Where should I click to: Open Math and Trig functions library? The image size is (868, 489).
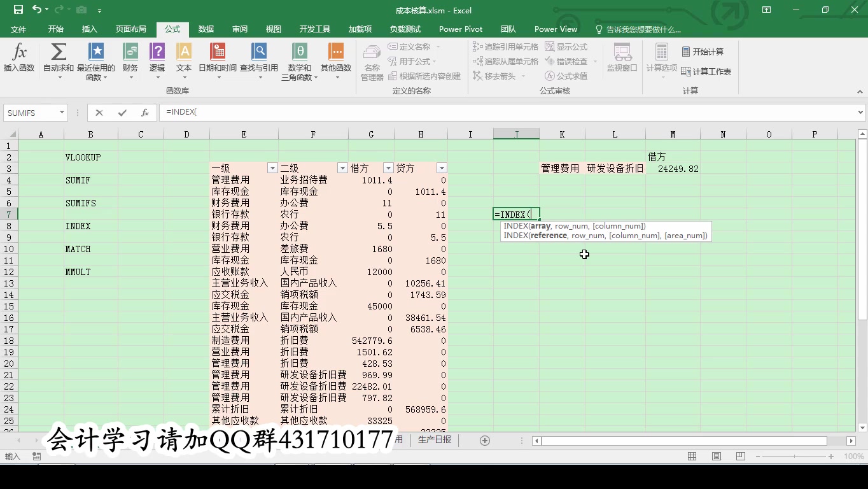pyautogui.click(x=300, y=60)
